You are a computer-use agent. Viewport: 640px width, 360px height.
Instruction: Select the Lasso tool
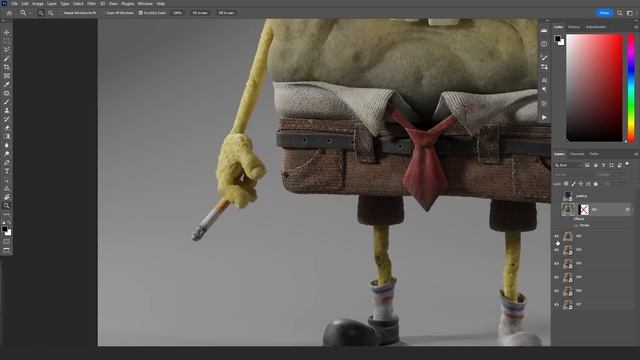coord(7,49)
